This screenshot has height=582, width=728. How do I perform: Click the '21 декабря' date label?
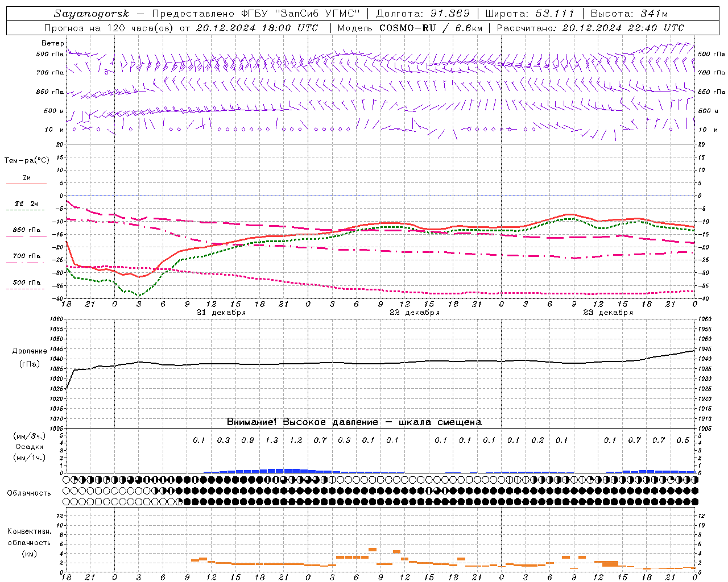[x=221, y=312]
